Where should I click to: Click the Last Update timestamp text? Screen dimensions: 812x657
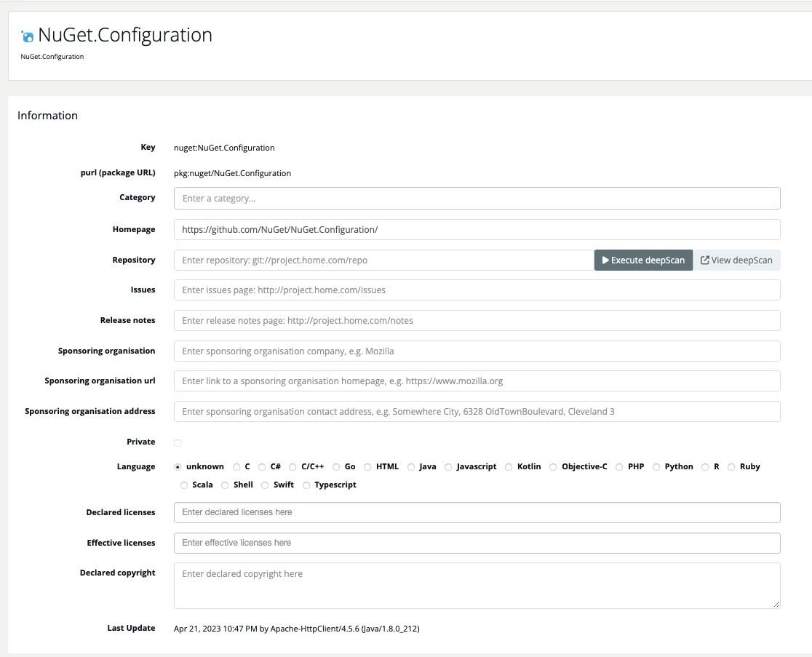coord(297,629)
